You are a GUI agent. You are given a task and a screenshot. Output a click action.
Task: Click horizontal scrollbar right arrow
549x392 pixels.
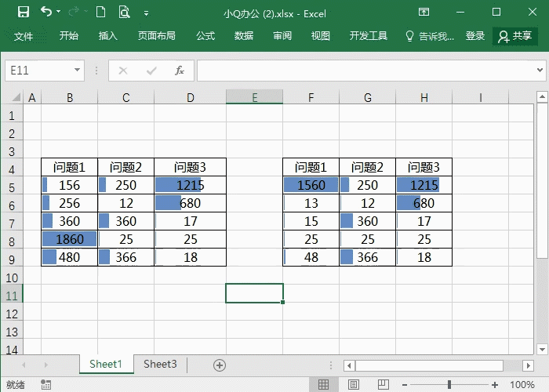coord(528,366)
